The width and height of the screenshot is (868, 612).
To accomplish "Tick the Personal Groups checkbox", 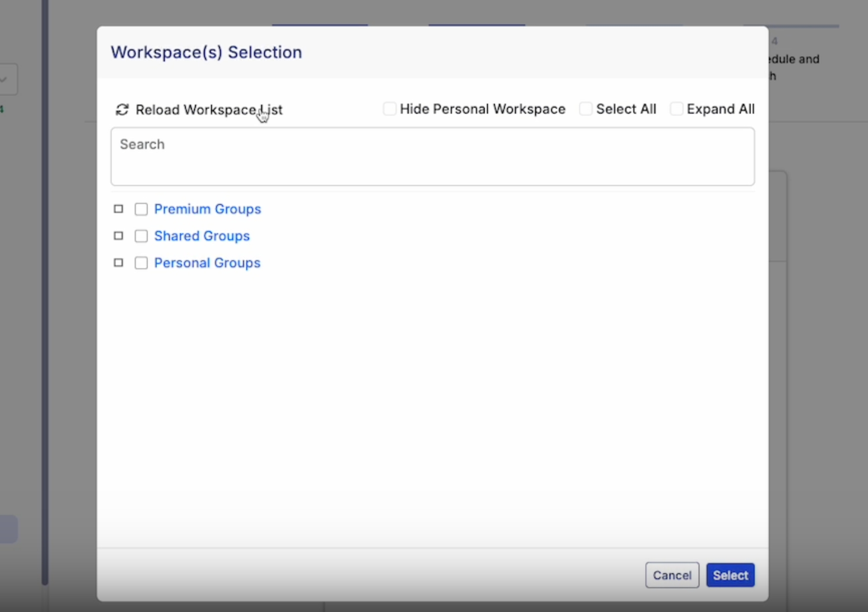I will pos(141,263).
